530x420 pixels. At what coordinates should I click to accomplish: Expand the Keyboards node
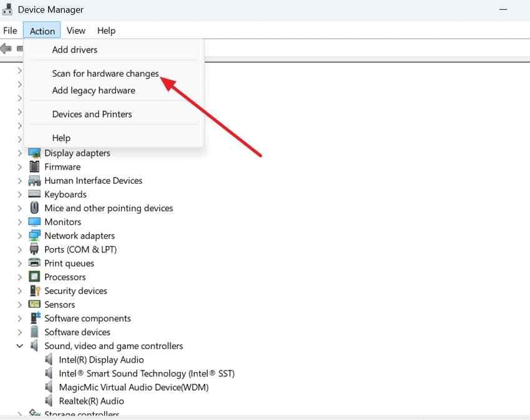[x=19, y=194]
